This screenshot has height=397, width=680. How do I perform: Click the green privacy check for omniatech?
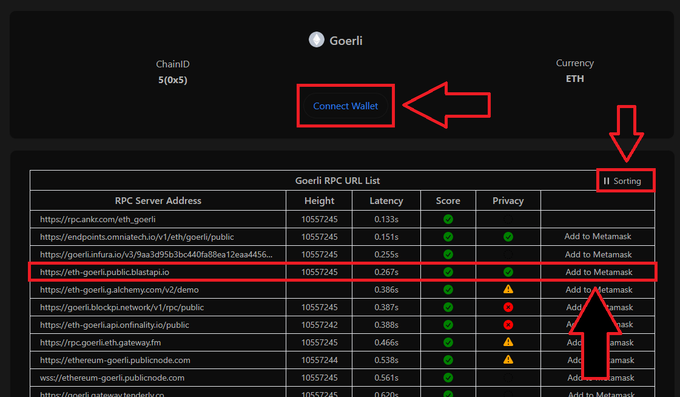click(508, 237)
